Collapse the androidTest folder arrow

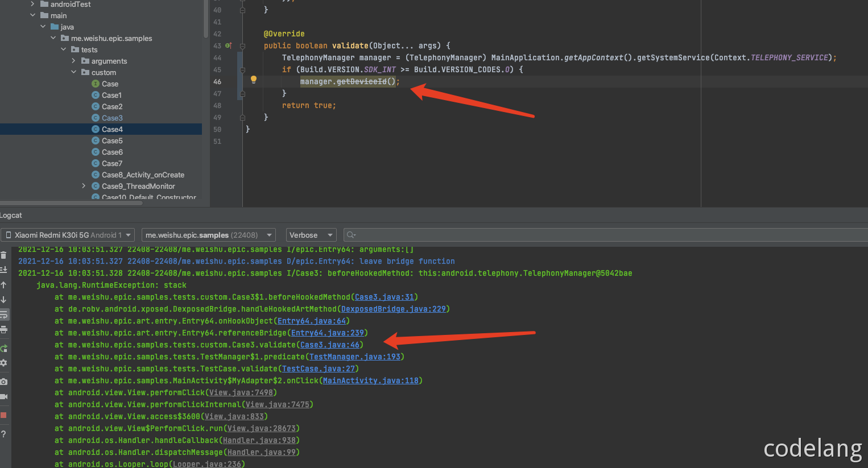tap(32, 4)
